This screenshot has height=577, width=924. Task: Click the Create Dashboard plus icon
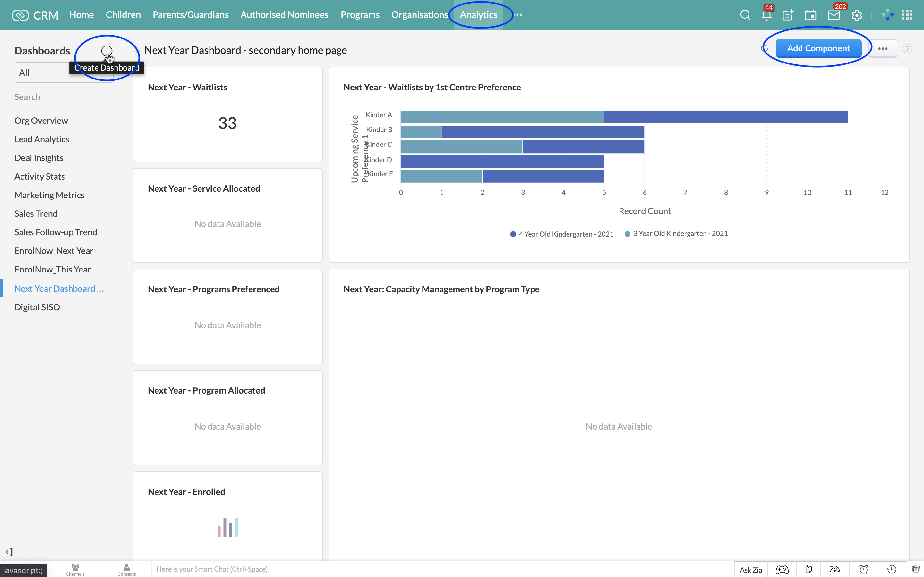coord(107,51)
